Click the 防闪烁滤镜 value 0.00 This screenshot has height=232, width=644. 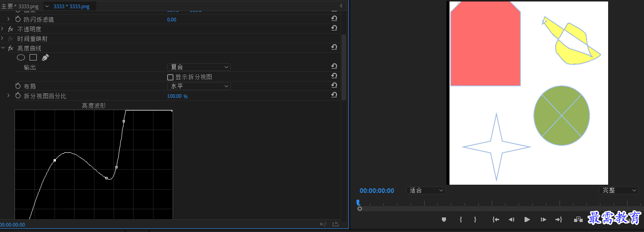172,20
